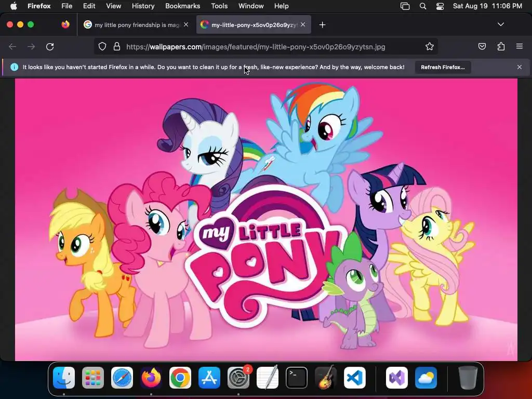Open the Firefox app menu
Viewport: 532px width, 399px height.
[x=39, y=6]
